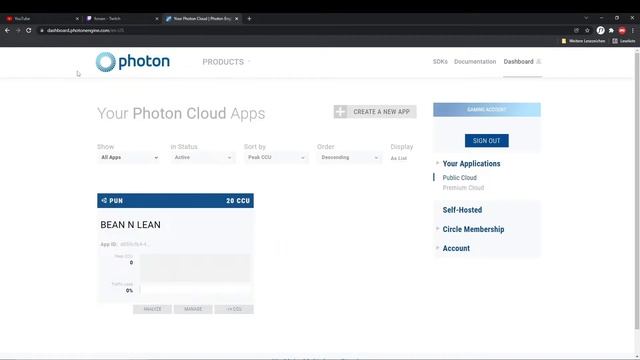The image size is (640, 360).
Task: Click the 20 CCU label on the card
Action: [238, 201]
